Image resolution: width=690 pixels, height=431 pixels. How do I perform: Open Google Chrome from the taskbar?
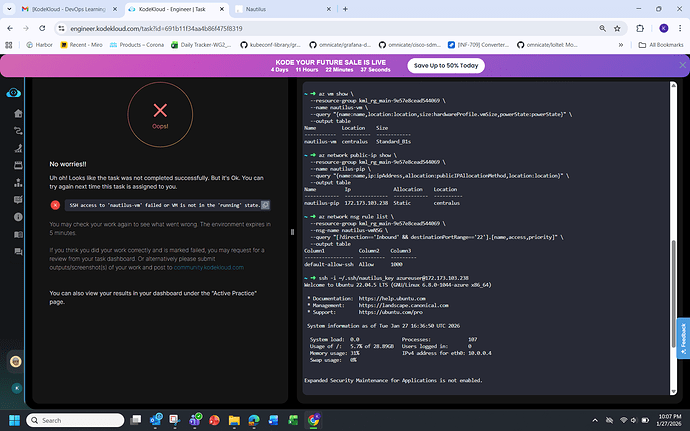[x=313, y=420]
